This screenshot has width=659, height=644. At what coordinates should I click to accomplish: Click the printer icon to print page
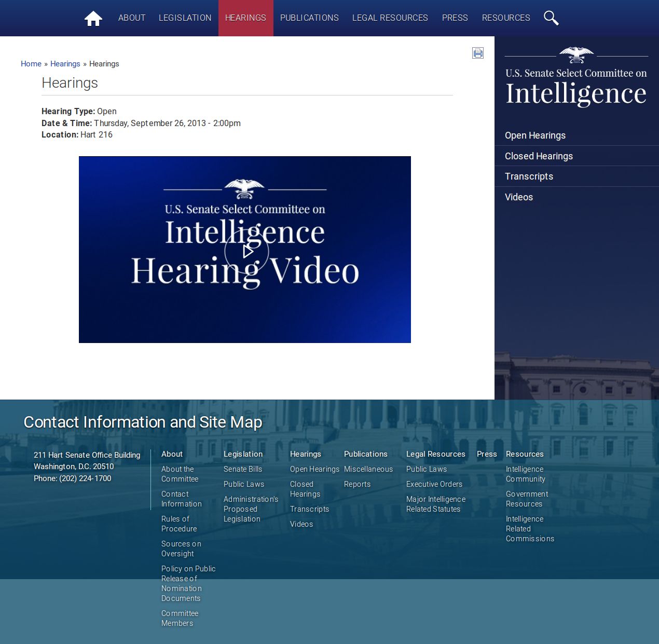pyautogui.click(x=478, y=53)
